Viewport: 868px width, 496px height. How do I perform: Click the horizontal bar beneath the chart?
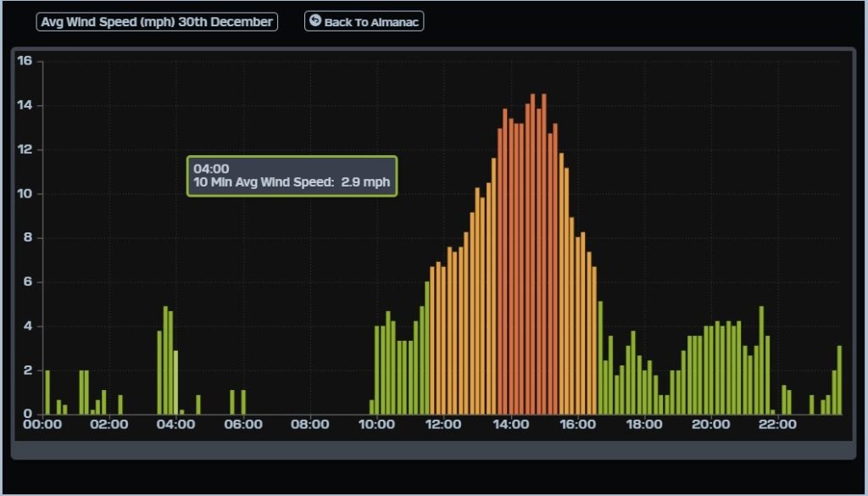tap(433, 449)
